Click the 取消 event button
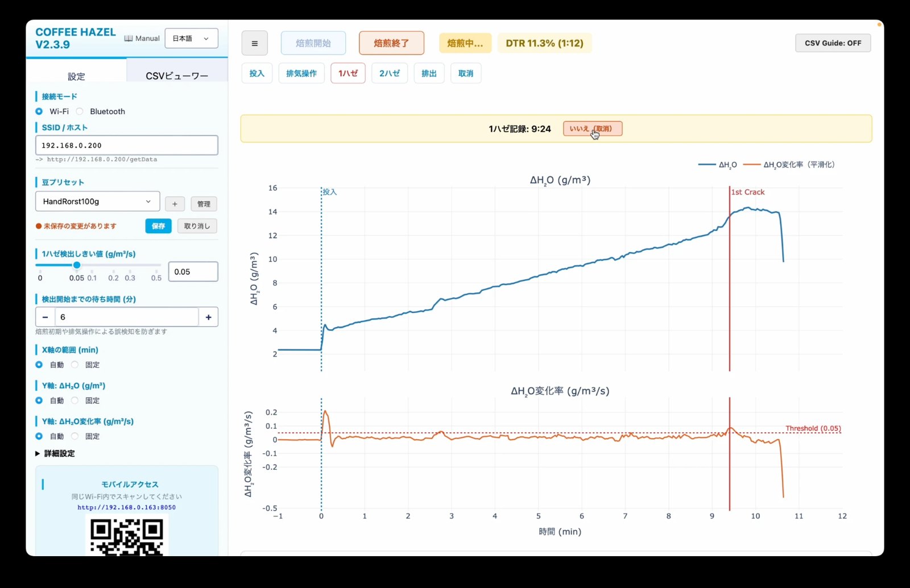 (x=466, y=73)
